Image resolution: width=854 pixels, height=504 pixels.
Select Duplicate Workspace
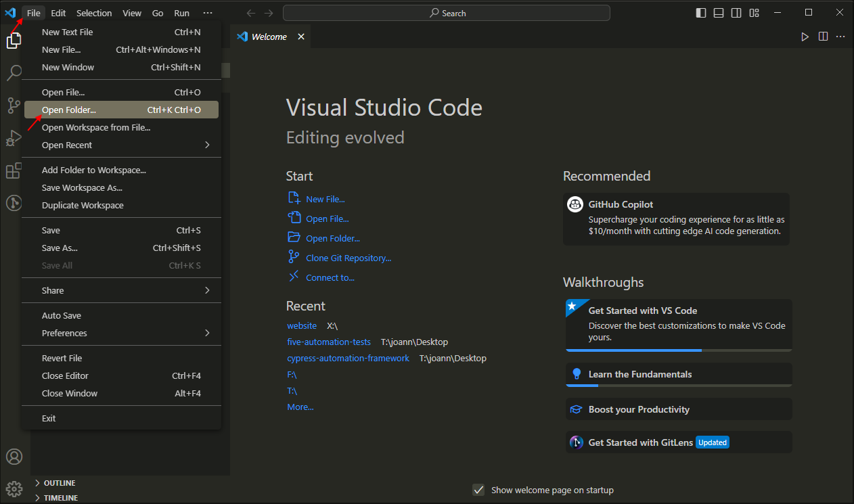tap(122, 205)
